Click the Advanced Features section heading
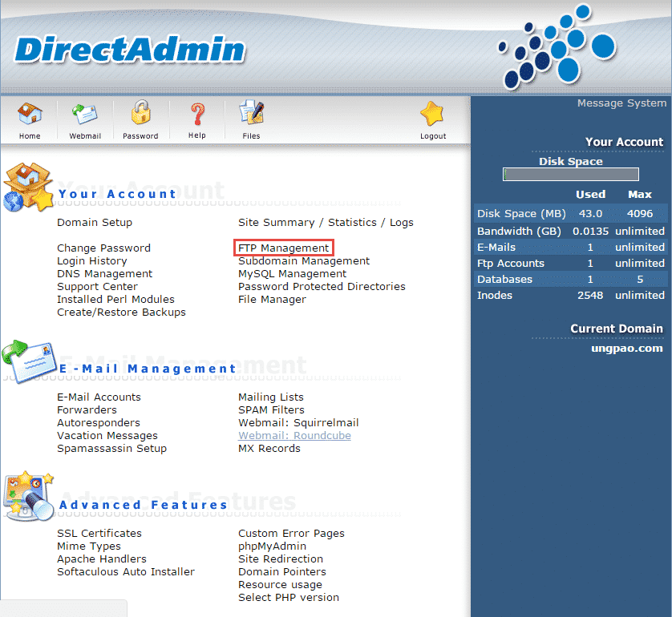Image resolution: width=672 pixels, height=617 pixels. pos(144,505)
